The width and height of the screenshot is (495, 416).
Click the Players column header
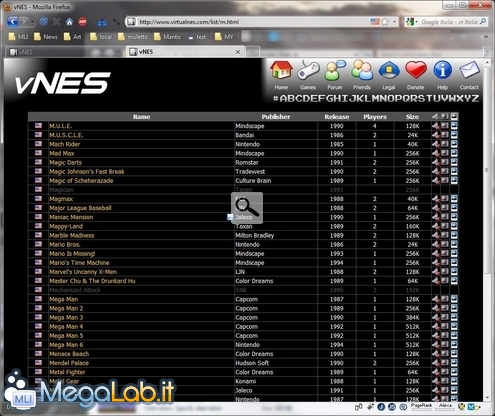(x=375, y=117)
